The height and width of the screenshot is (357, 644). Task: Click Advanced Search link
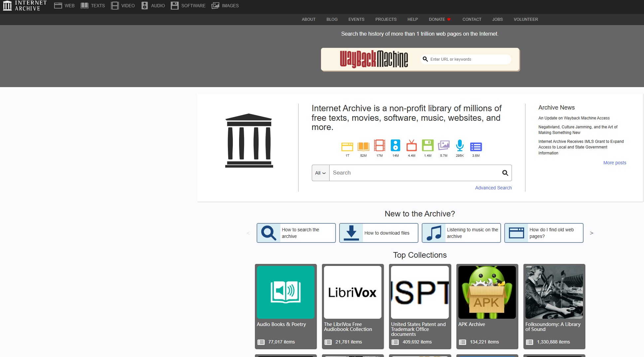pos(493,188)
